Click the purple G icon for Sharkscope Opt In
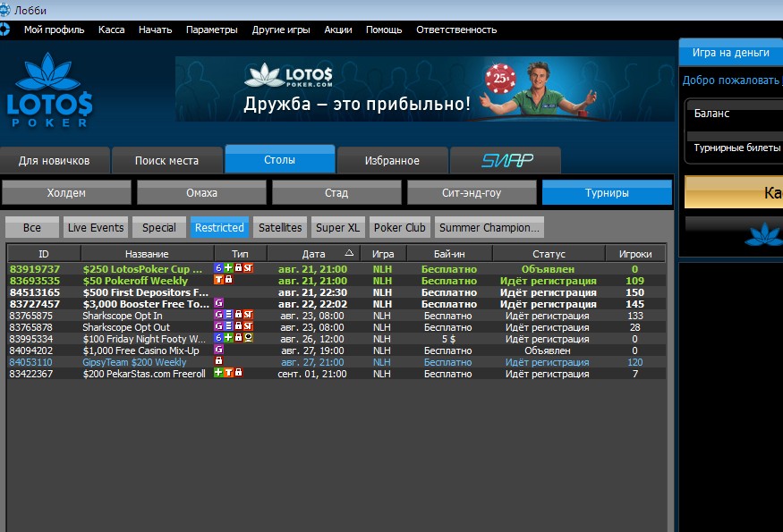The image size is (783, 532). pos(218,315)
